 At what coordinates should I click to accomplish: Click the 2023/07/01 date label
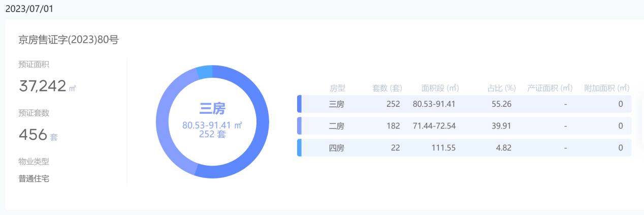(x=29, y=9)
